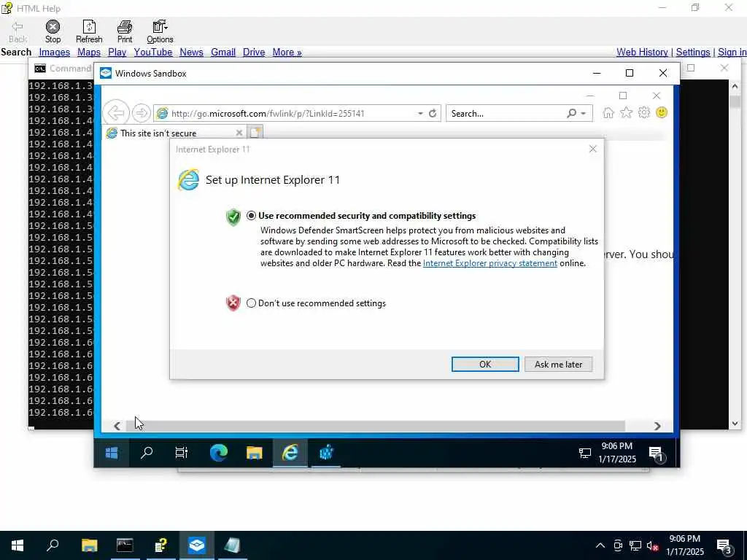Open IE Favorites star icon

pyautogui.click(x=626, y=113)
